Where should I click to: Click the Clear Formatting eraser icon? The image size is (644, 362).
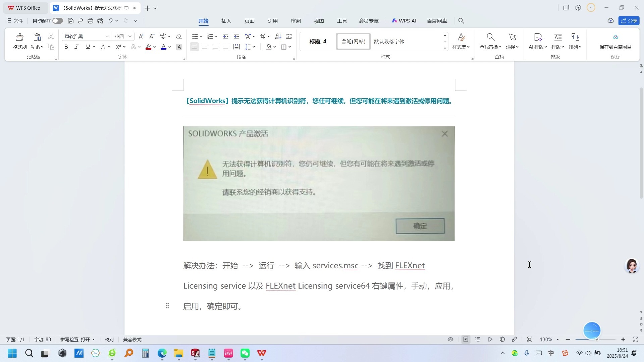pyautogui.click(x=178, y=36)
